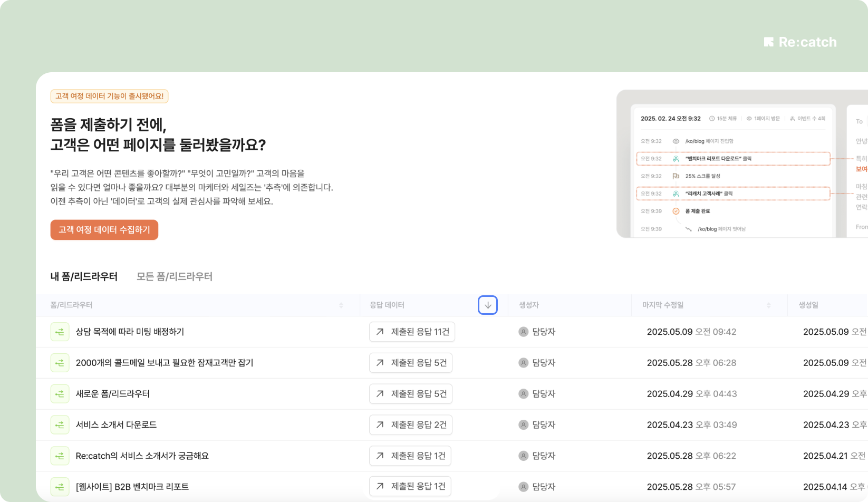This screenshot has height=502, width=868.
Task: Select the 내 폼/리드라우터 tab
Action: pyautogui.click(x=84, y=276)
